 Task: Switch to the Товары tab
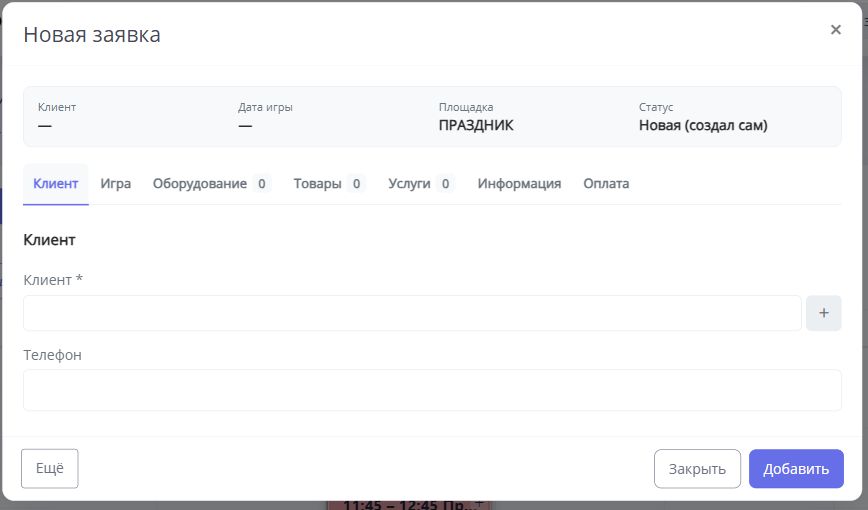[328, 184]
